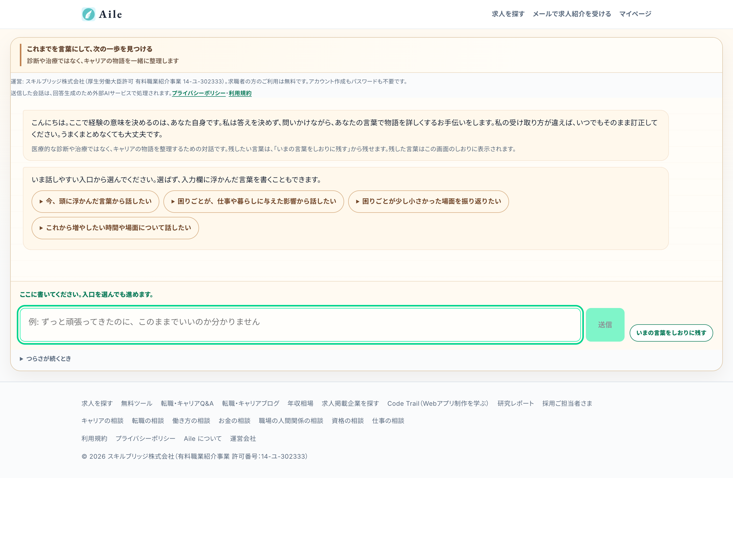733x560 pixels.
Task: Open footer link 研究レポート
Action: pos(516,403)
